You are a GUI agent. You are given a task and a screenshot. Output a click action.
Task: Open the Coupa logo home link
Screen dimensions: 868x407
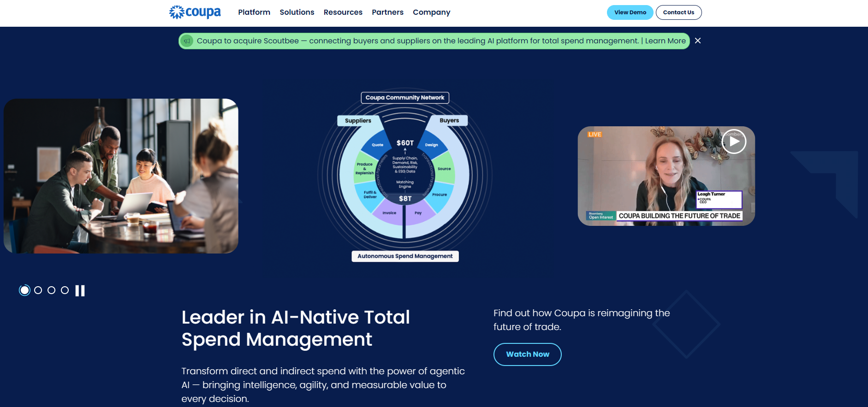coord(195,12)
